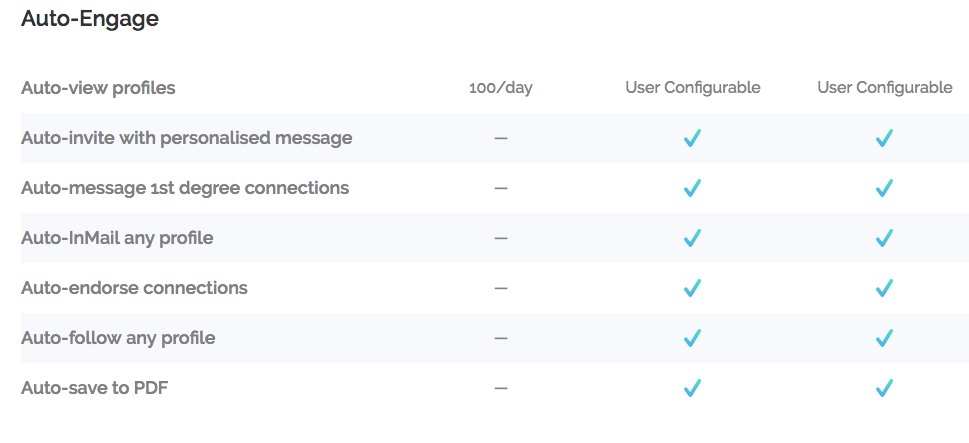Click the Auto-follow any profile label
969x443 pixels.
click(118, 338)
